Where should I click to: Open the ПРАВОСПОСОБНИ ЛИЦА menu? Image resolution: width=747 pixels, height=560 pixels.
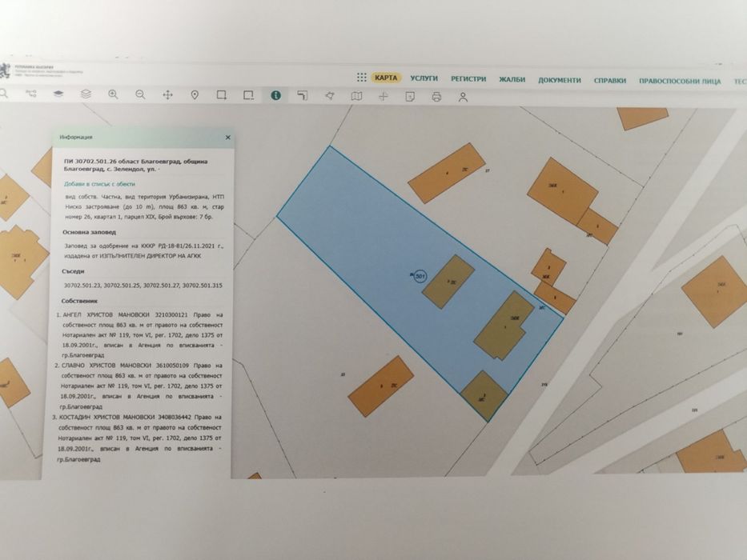tap(680, 81)
